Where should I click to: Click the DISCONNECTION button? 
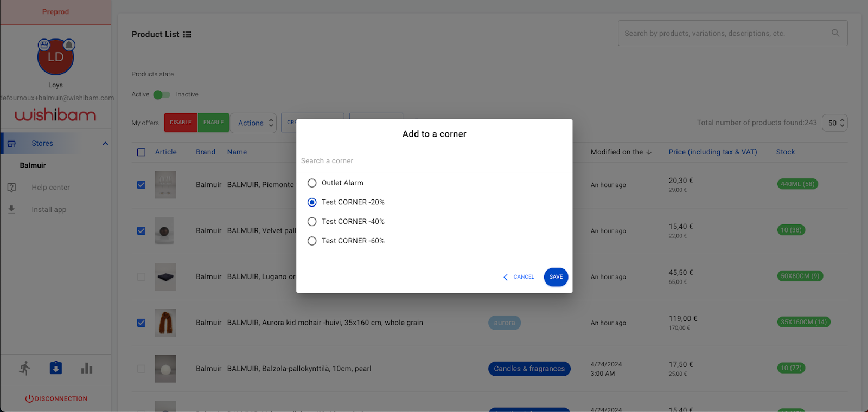(x=56, y=399)
